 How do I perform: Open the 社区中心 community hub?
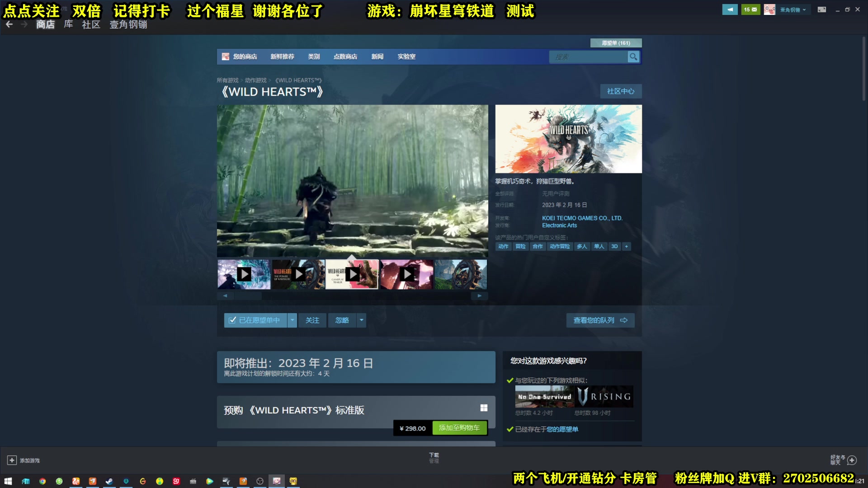pyautogui.click(x=620, y=91)
